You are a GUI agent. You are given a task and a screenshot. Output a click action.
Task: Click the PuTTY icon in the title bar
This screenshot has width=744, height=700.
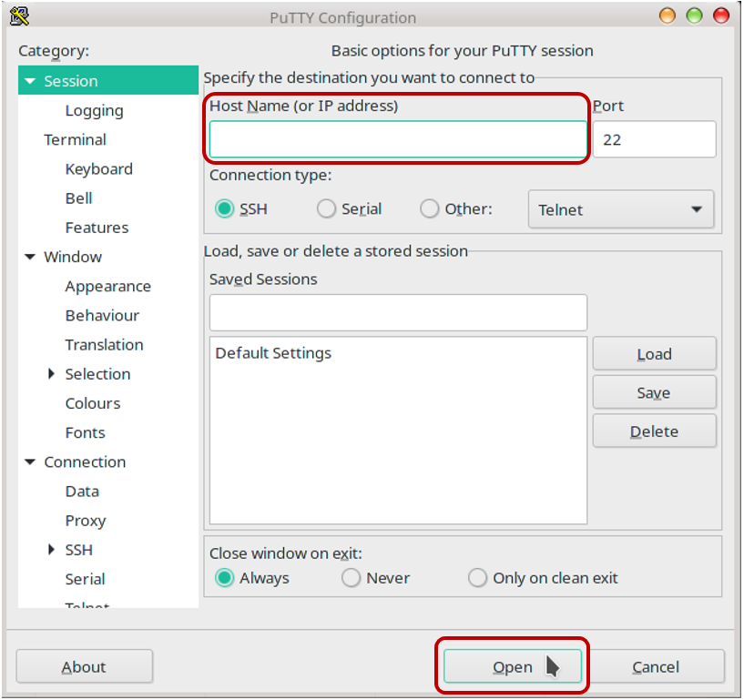(16, 15)
